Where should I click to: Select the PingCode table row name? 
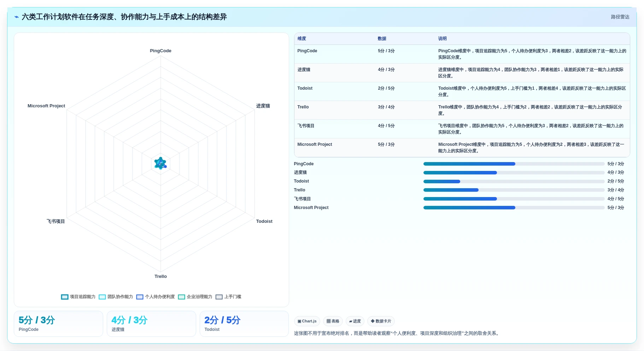click(x=307, y=51)
